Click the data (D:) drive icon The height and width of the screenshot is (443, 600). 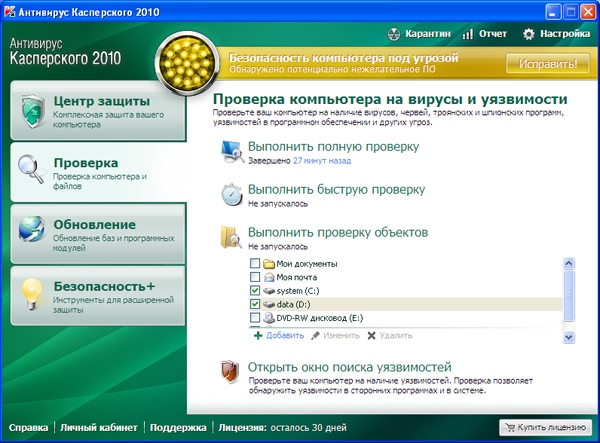(269, 305)
